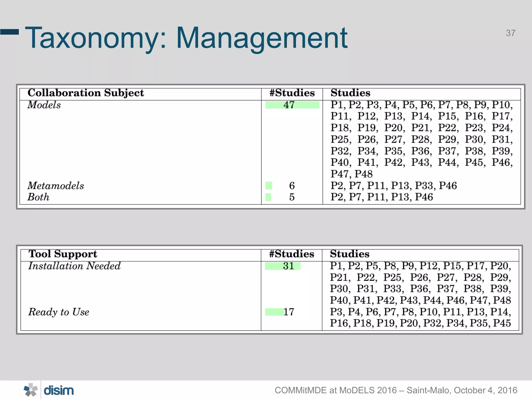Click the Tool Support column header
This screenshot has height=399, width=532.
point(63,254)
